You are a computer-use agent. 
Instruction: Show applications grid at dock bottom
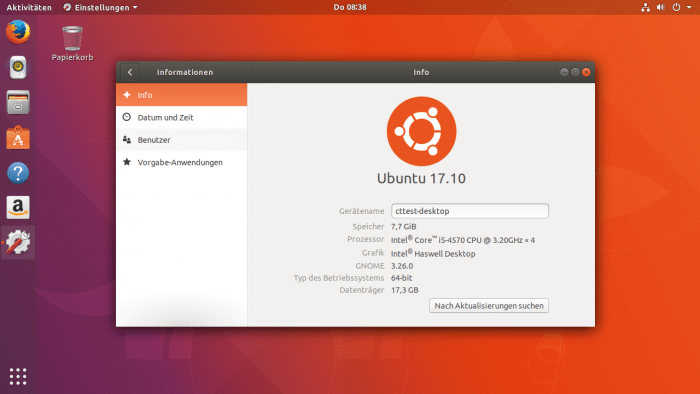[x=18, y=376]
